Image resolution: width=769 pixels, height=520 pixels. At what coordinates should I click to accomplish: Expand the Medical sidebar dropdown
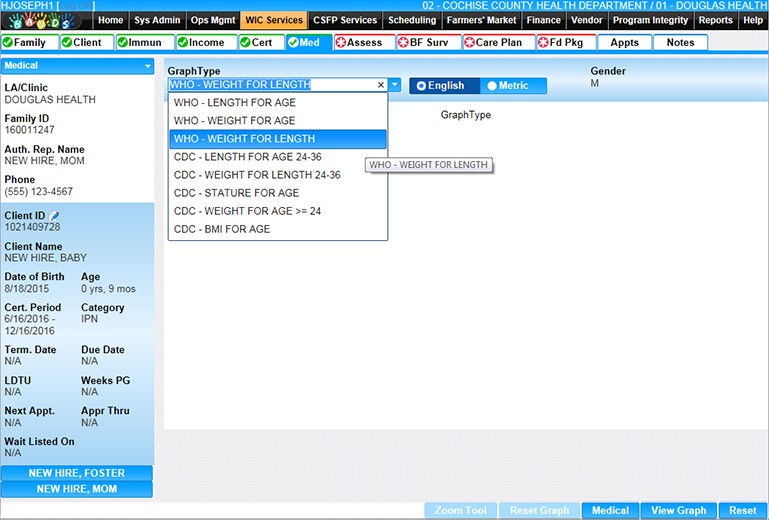pos(149,66)
